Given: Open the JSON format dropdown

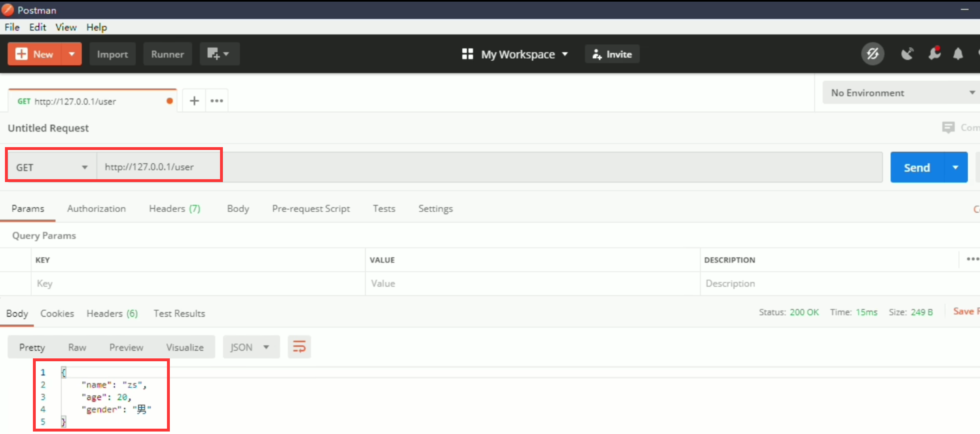Looking at the screenshot, I should click(x=251, y=347).
